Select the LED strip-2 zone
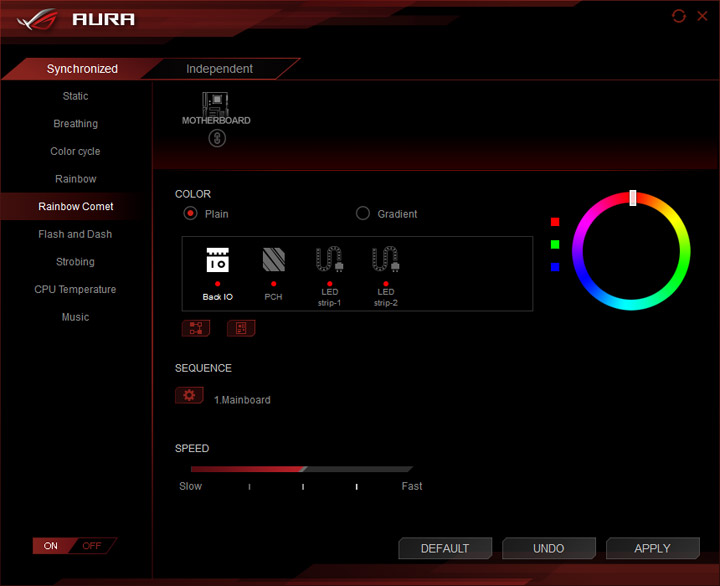The height and width of the screenshot is (586, 720). [x=385, y=276]
